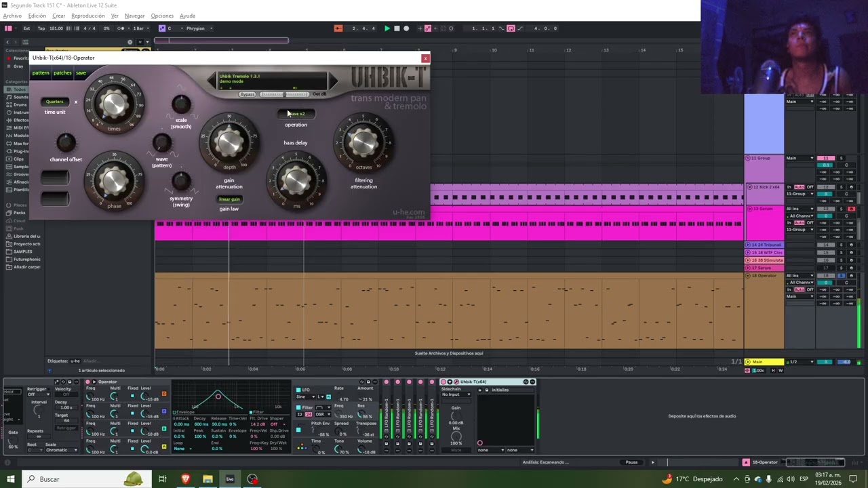Select SAMPLES folder in browser places

click(x=22, y=251)
